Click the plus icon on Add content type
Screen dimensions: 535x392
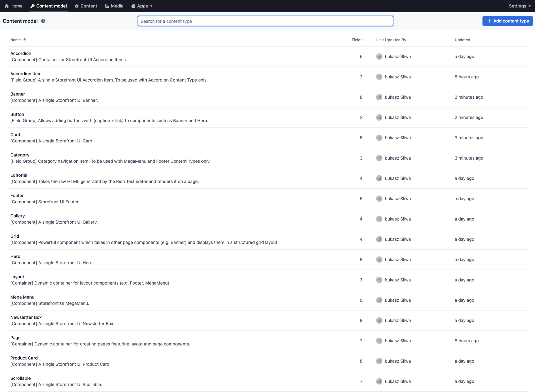tap(489, 21)
